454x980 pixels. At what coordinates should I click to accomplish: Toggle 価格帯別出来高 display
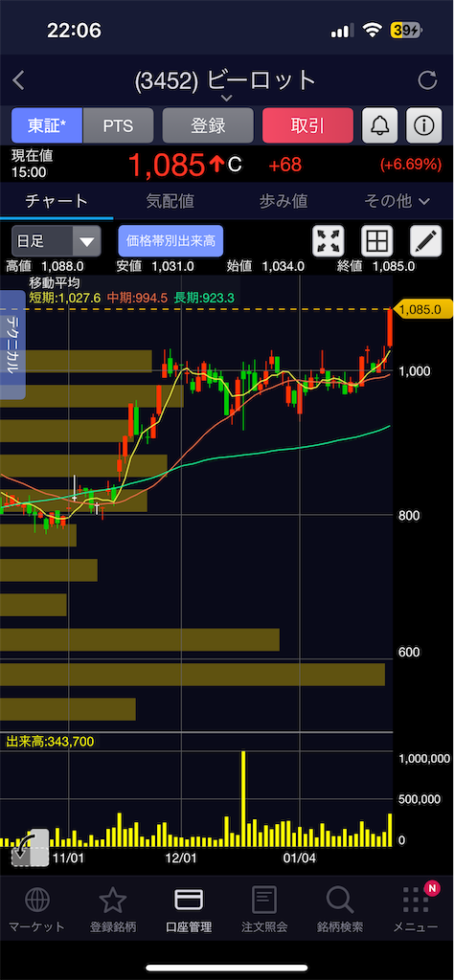point(170,240)
